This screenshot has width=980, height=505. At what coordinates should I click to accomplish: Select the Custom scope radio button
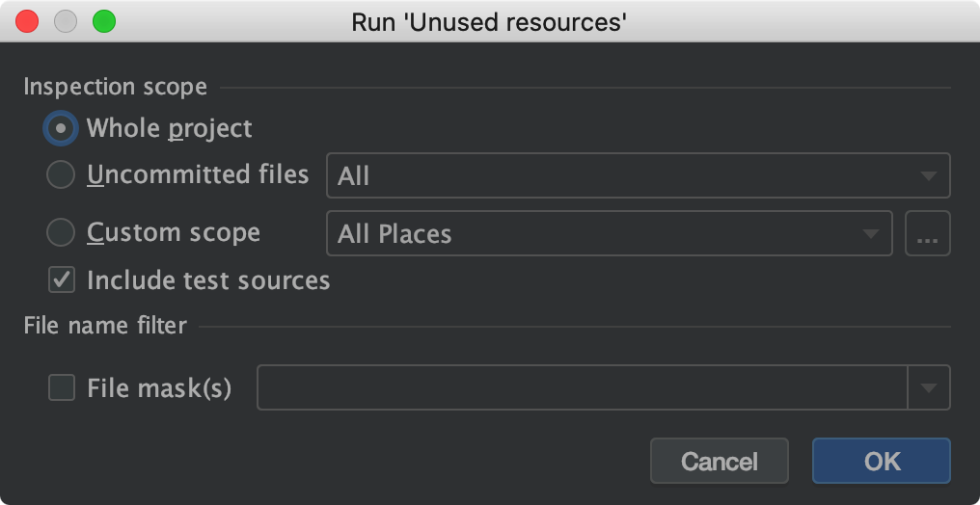coord(61,233)
